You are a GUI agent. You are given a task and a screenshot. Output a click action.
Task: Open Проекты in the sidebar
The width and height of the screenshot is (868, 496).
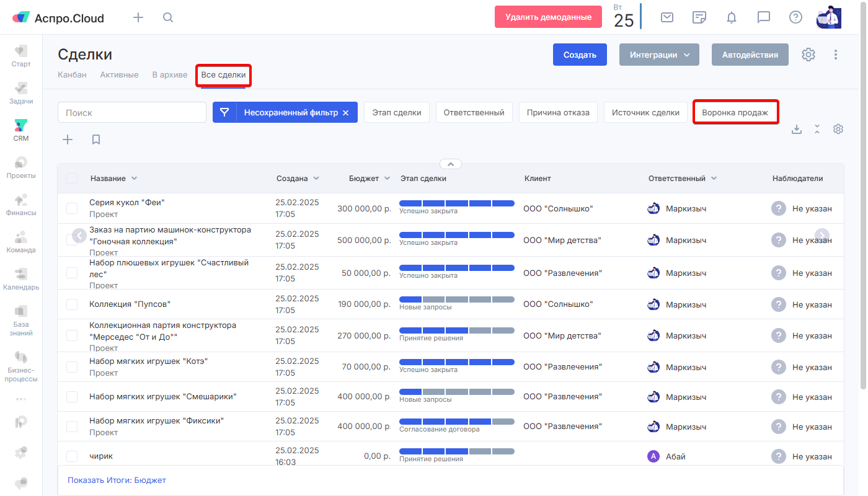point(21,167)
